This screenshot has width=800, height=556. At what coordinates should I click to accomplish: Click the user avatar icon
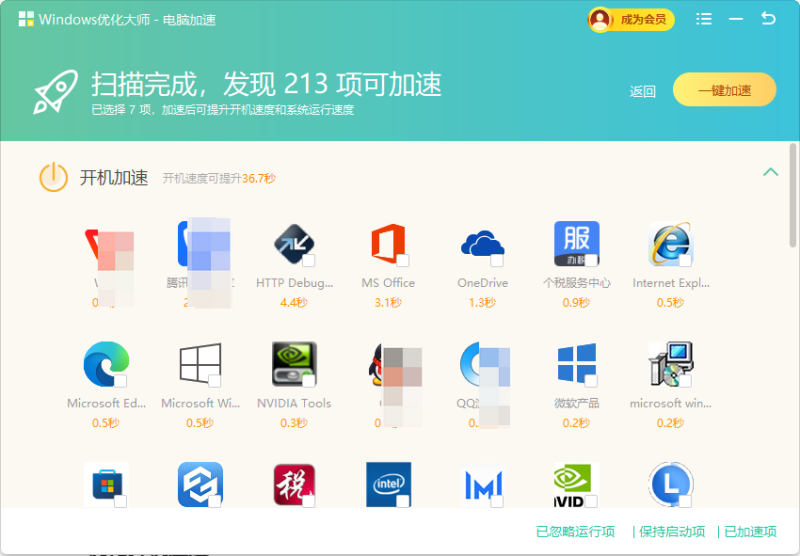pyautogui.click(x=599, y=20)
